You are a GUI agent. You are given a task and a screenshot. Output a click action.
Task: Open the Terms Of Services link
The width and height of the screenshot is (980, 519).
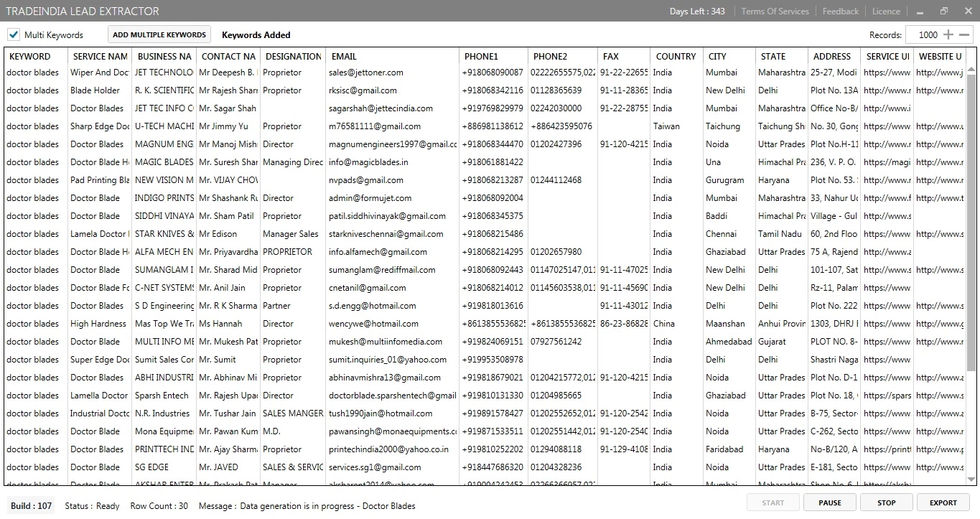[x=775, y=11]
